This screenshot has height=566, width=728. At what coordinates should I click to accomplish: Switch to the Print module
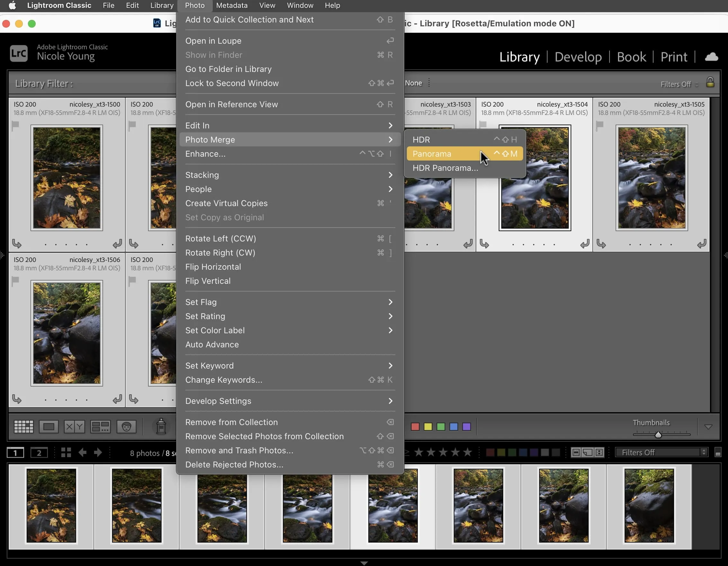pyautogui.click(x=674, y=57)
